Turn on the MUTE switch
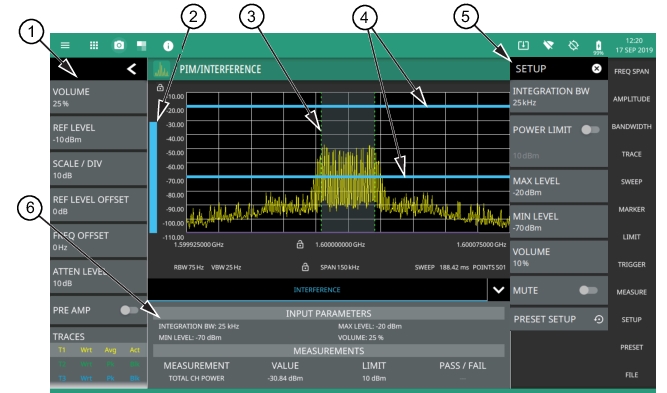 588,290
